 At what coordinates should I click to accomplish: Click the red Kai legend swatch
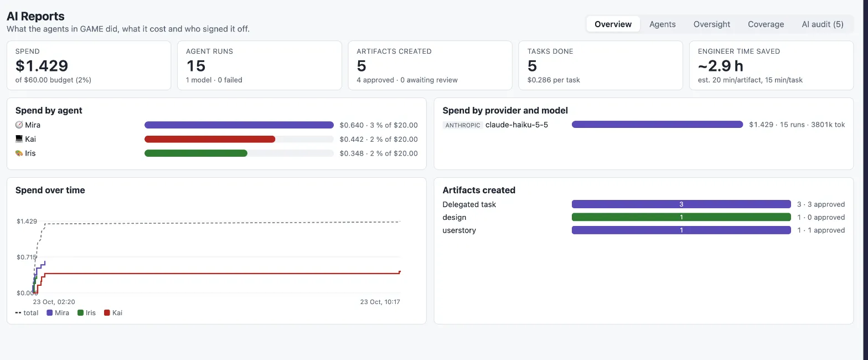[x=107, y=313]
